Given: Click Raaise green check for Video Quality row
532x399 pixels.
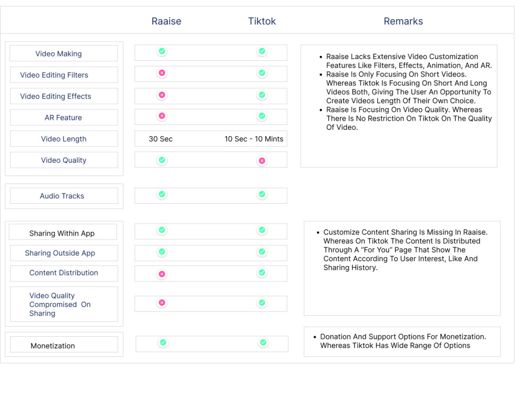Looking at the screenshot, I should (162, 160).
